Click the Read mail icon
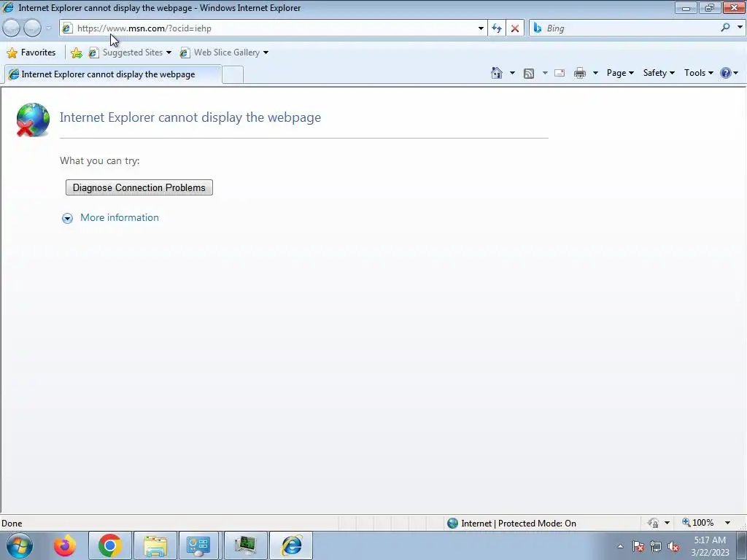The width and height of the screenshot is (747, 560). click(x=560, y=73)
